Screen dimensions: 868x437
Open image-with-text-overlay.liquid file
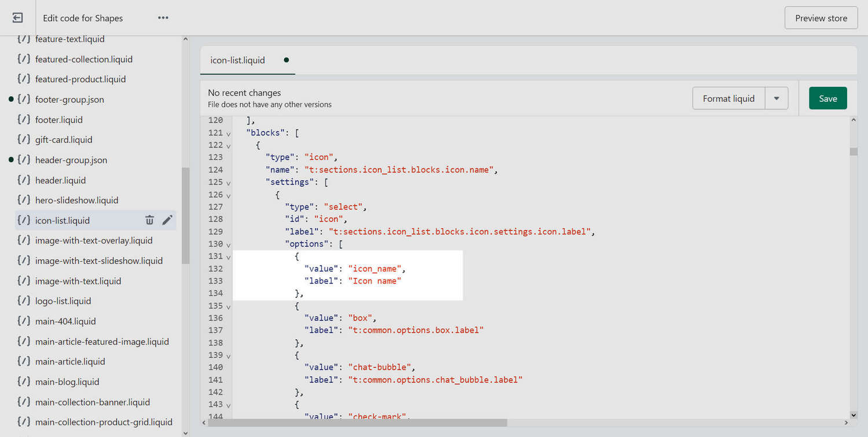94,240
